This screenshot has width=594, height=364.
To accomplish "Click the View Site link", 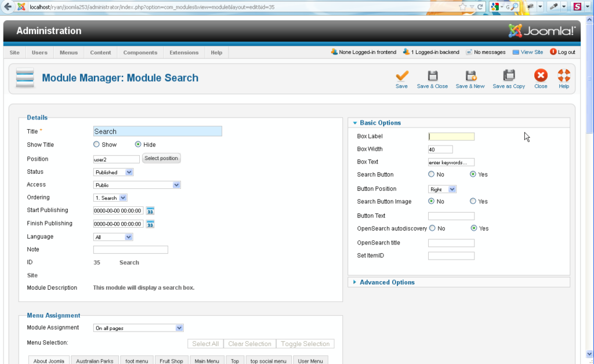I will click(x=531, y=52).
